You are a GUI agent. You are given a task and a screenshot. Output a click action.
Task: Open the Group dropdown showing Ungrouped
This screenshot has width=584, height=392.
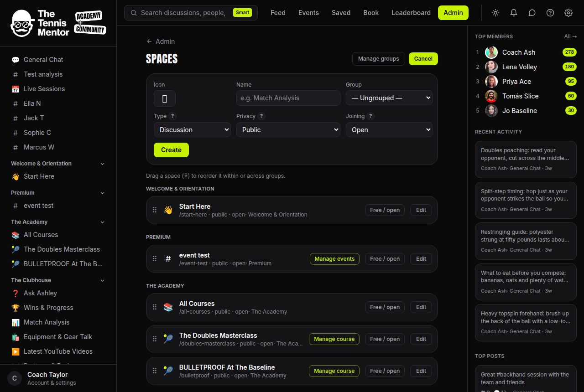point(389,98)
